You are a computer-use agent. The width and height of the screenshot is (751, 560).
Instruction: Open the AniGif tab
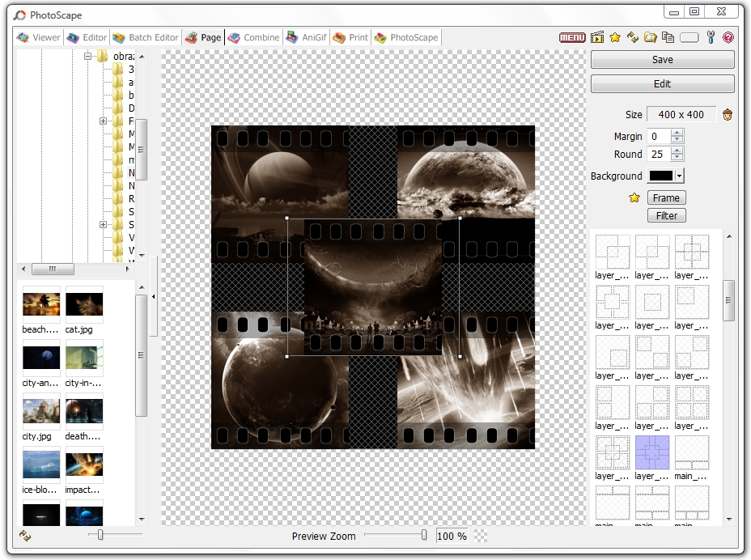pos(307,37)
